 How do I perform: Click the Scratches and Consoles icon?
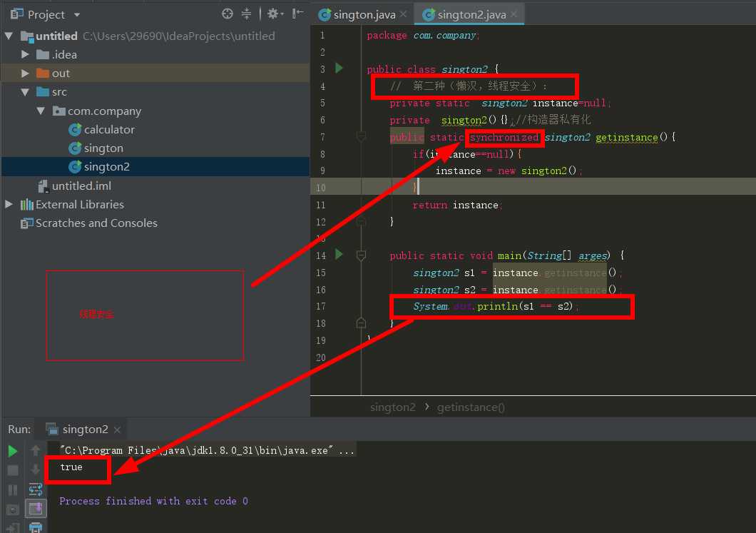click(26, 223)
